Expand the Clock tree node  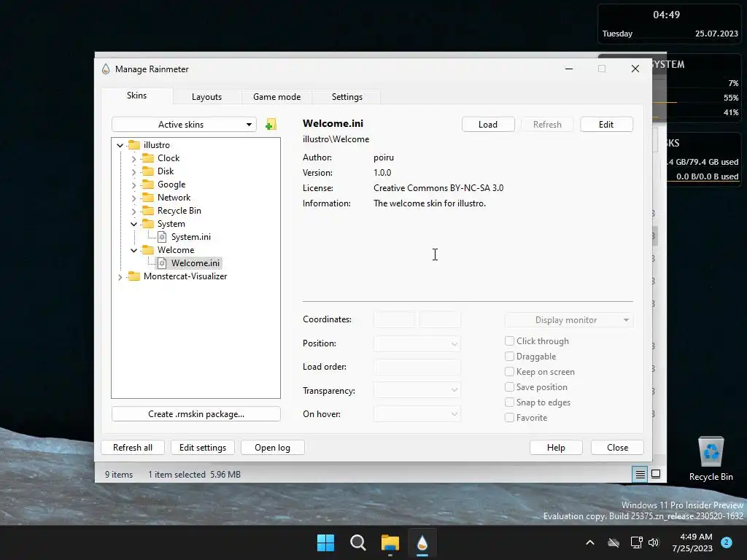point(134,158)
